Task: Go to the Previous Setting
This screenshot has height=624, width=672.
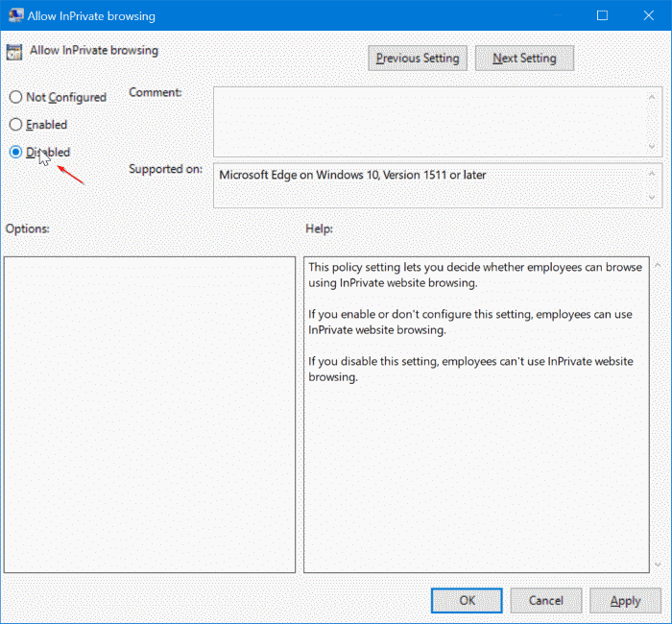Action: click(x=417, y=59)
